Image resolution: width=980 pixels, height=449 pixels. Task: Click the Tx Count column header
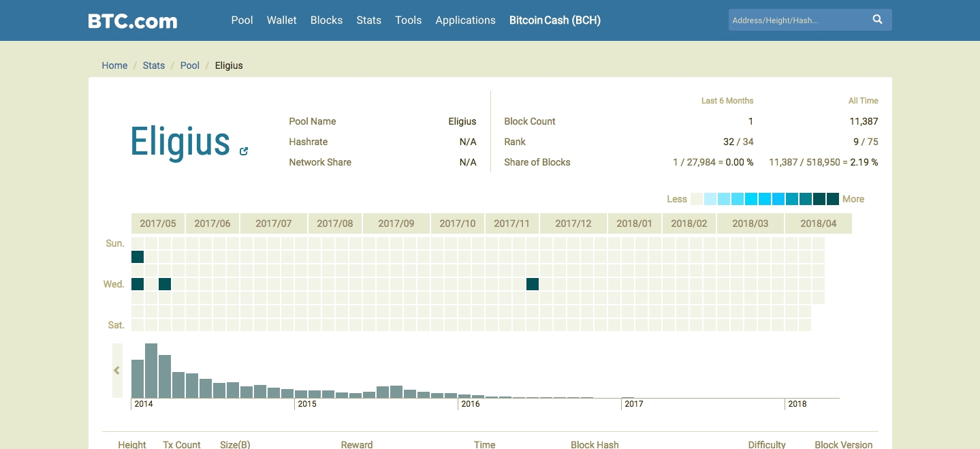point(182,444)
